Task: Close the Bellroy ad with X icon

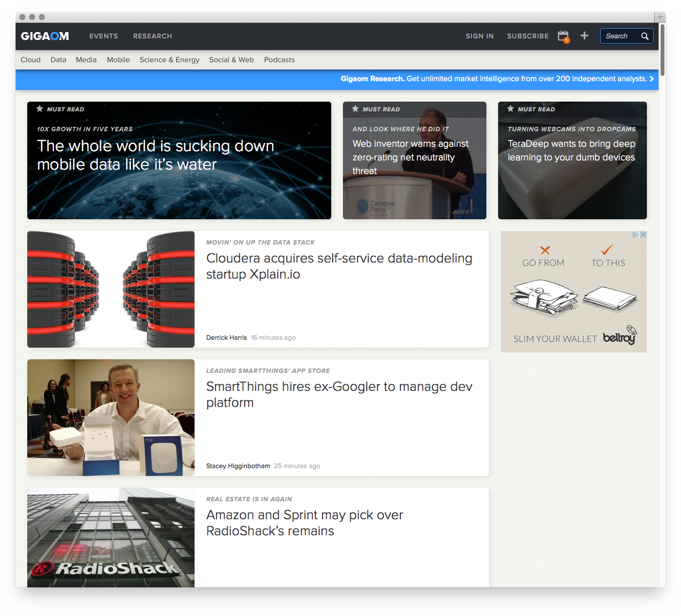Action: (x=643, y=234)
